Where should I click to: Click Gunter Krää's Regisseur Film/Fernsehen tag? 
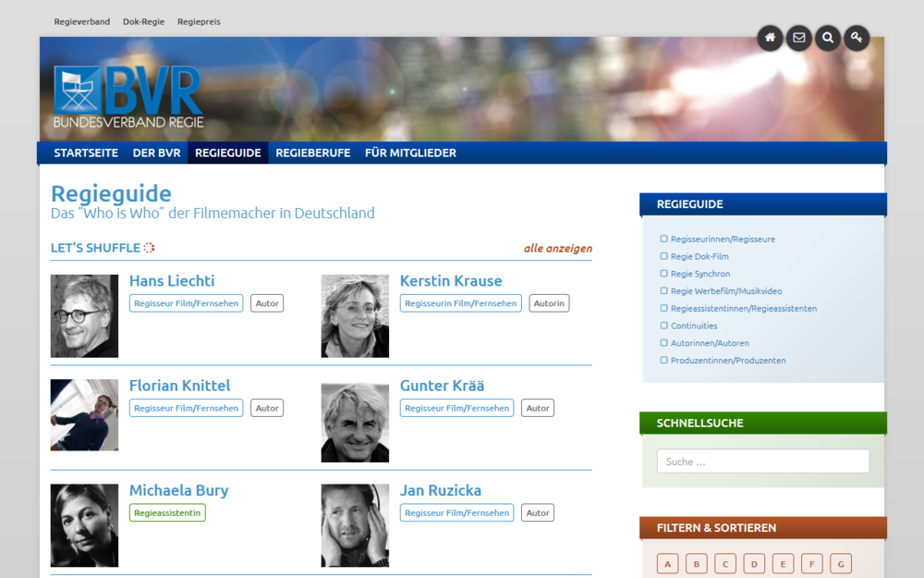pos(456,408)
